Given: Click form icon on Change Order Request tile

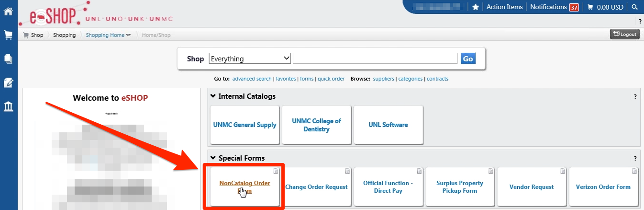Looking at the screenshot, I should point(347,171).
